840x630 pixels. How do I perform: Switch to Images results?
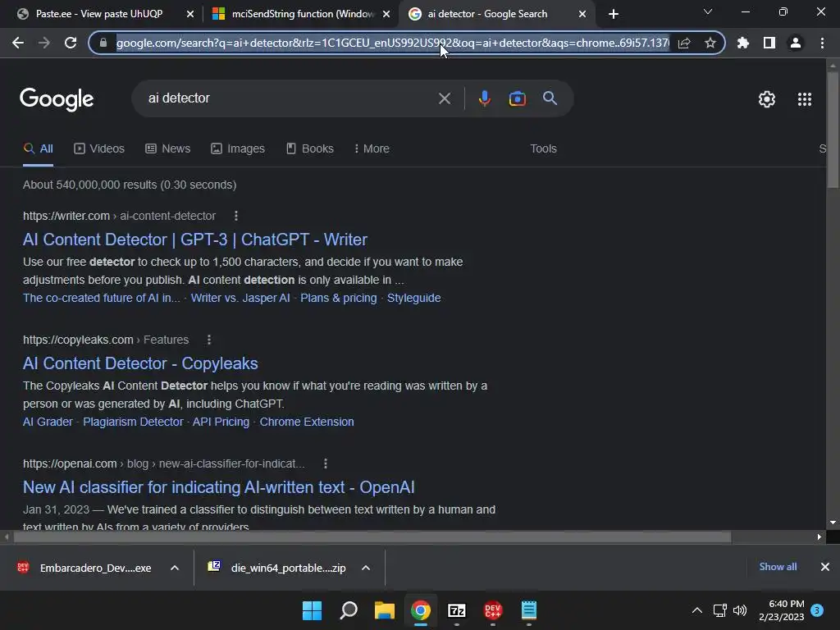pyautogui.click(x=238, y=149)
